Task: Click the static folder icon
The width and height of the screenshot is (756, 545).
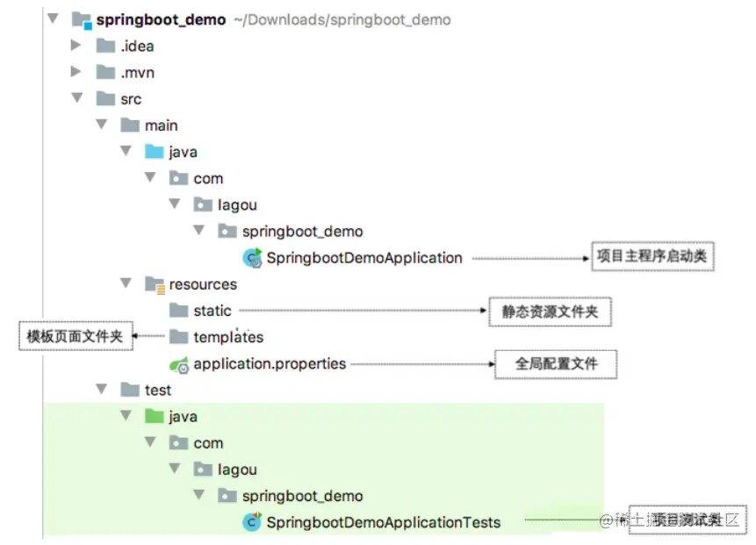Action: (x=179, y=310)
